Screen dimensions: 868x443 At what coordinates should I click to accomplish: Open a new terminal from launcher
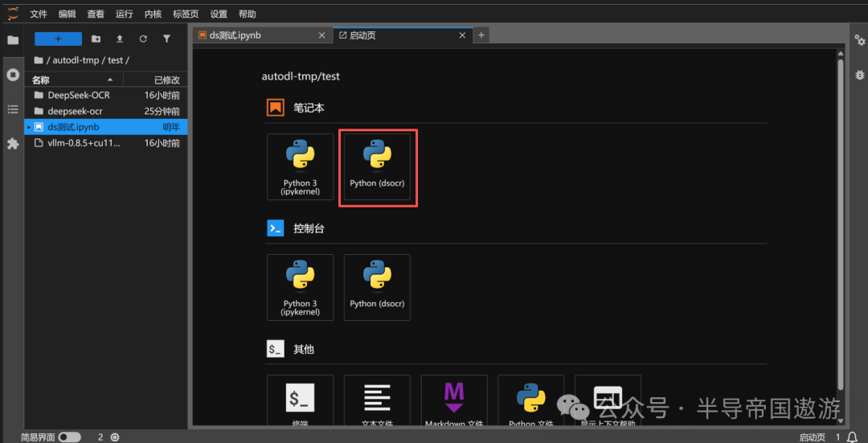tap(300, 401)
